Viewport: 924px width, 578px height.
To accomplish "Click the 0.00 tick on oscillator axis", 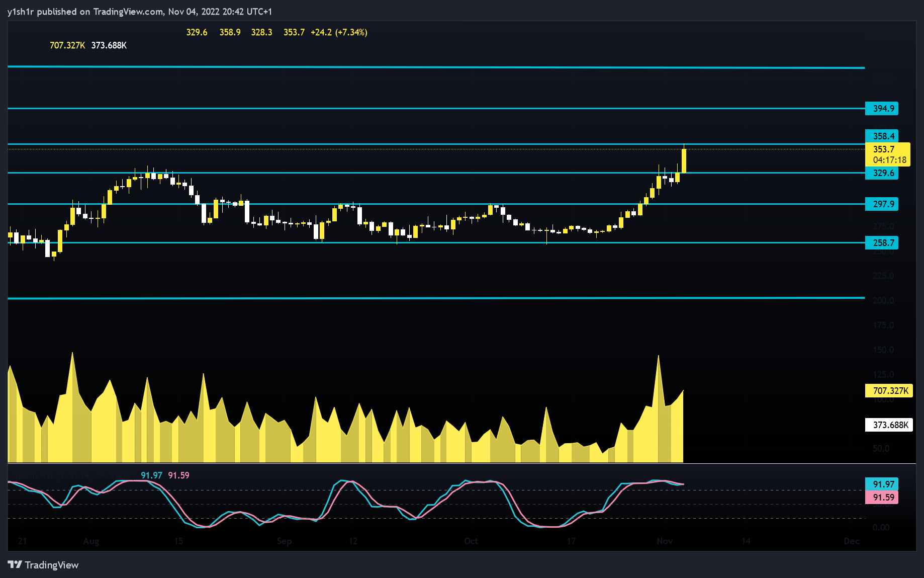I will click(x=881, y=528).
